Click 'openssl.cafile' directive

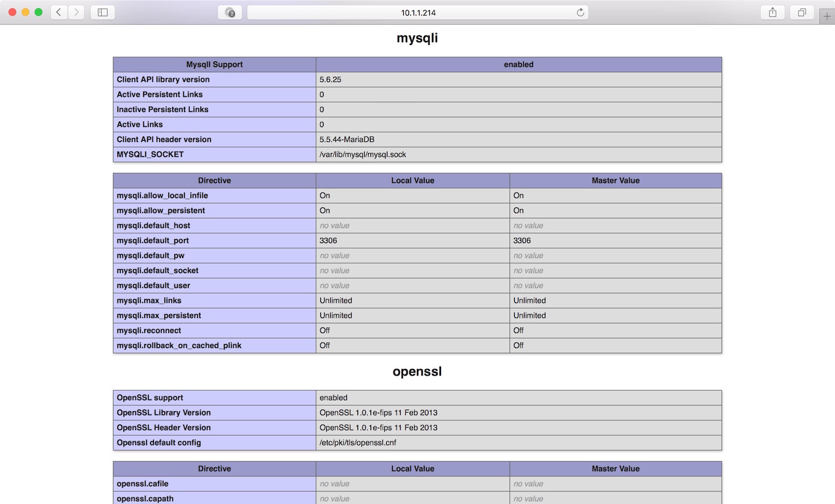pos(142,484)
